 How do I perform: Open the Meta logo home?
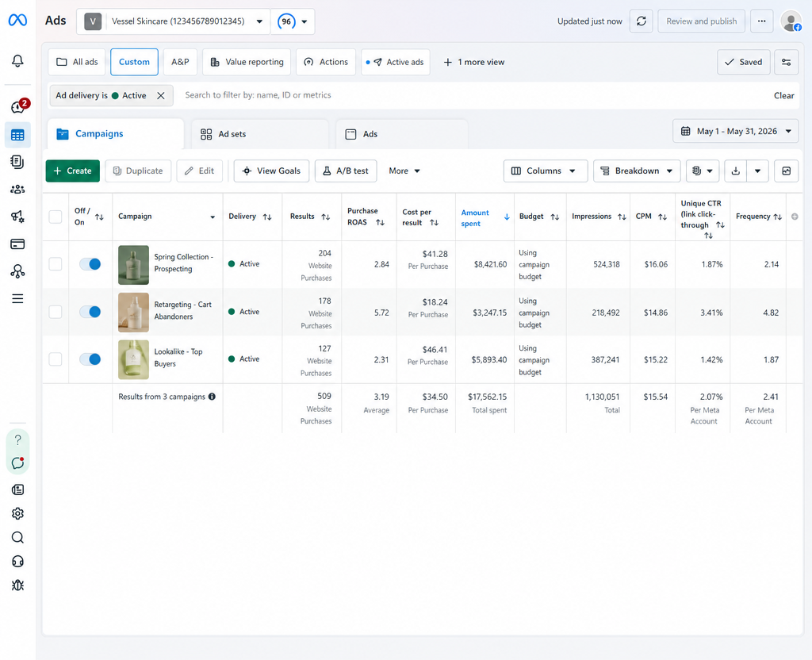(x=17, y=20)
